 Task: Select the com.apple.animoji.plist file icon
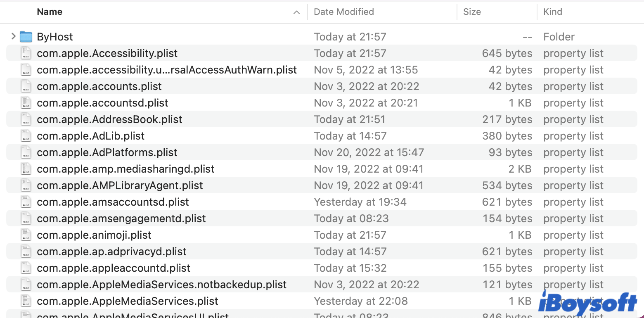point(26,235)
